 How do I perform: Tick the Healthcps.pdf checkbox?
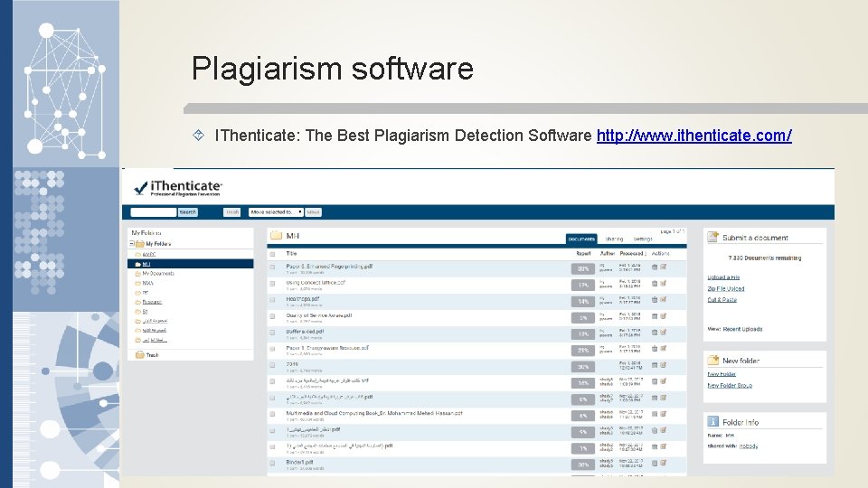click(x=272, y=300)
